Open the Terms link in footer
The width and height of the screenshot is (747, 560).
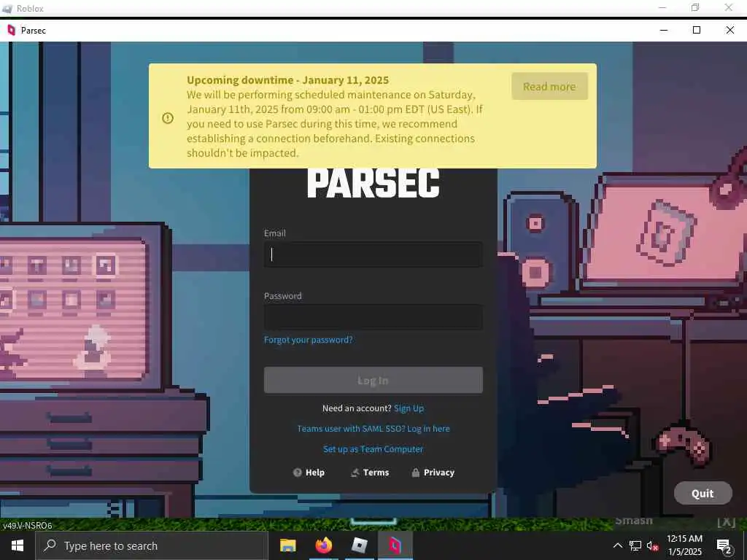pos(370,472)
